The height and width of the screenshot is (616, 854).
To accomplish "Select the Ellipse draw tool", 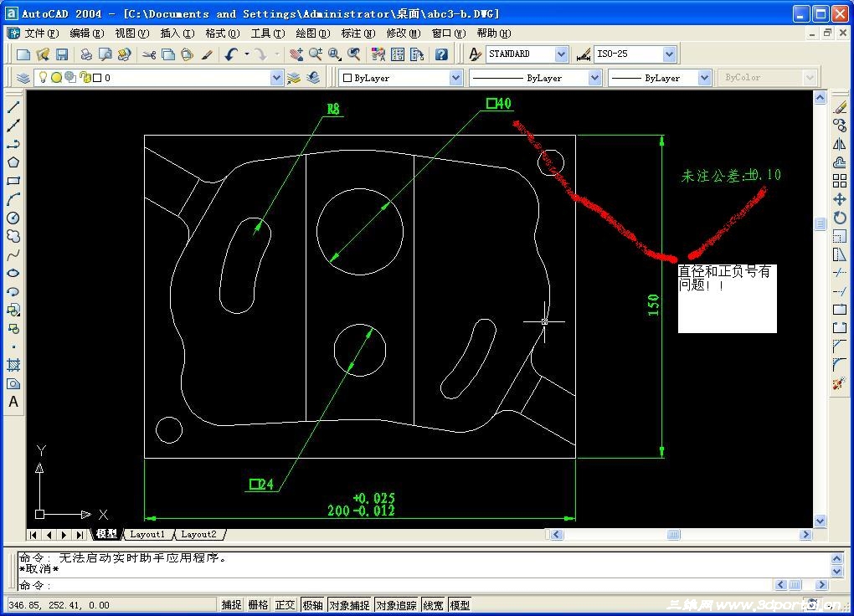I will click(13, 273).
